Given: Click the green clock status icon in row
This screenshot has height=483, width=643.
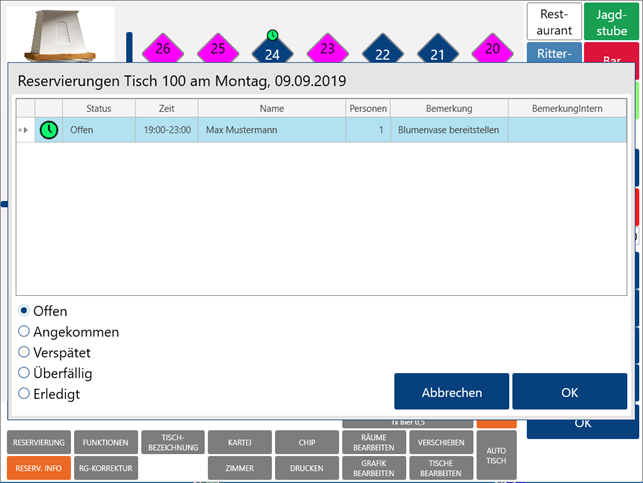Looking at the screenshot, I should pos(48,130).
